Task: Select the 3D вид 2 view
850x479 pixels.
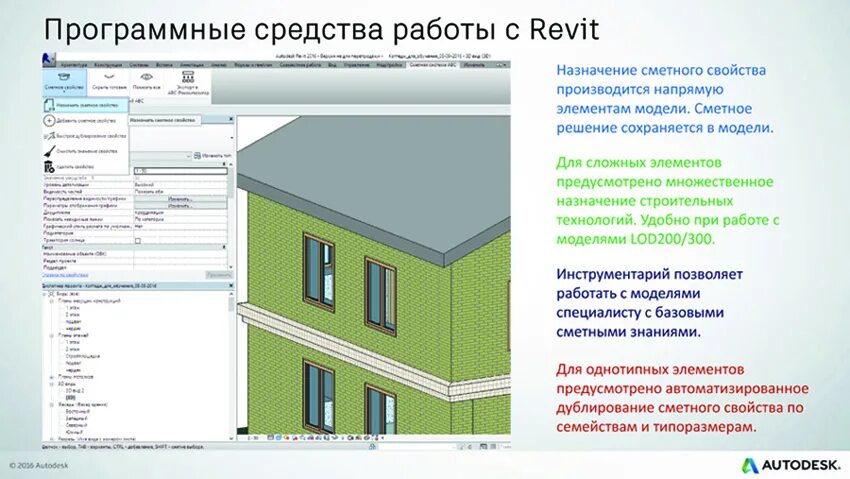Action: [x=75, y=390]
